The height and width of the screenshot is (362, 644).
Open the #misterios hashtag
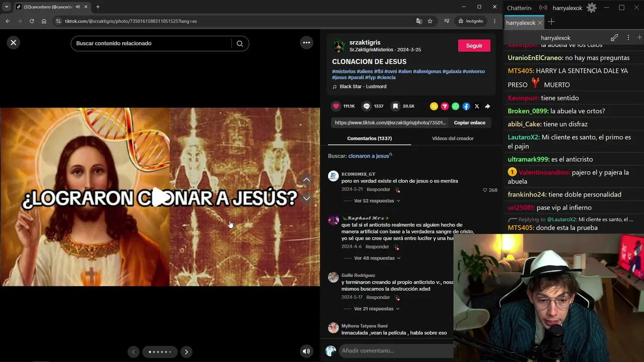tap(344, 71)
